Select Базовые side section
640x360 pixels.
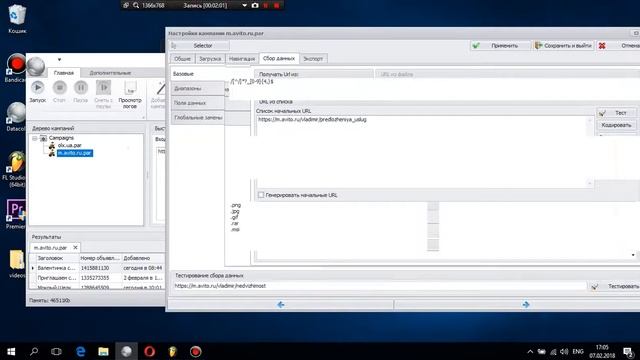click(198, 74)
